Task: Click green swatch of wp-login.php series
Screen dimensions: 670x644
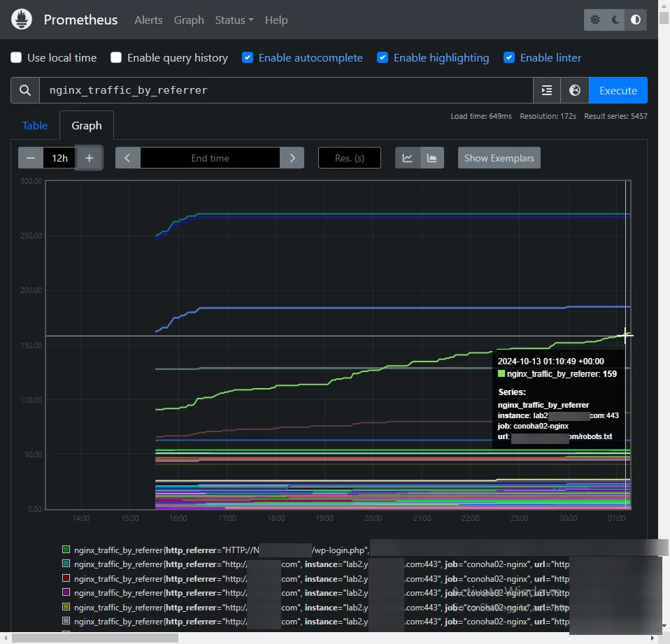Action: [66, 550]
